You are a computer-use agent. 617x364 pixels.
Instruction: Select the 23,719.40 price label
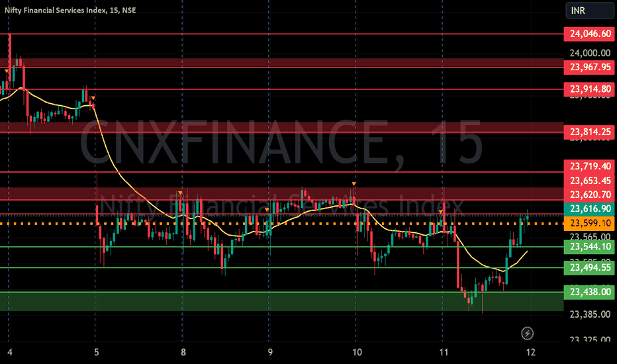point(589,167)
